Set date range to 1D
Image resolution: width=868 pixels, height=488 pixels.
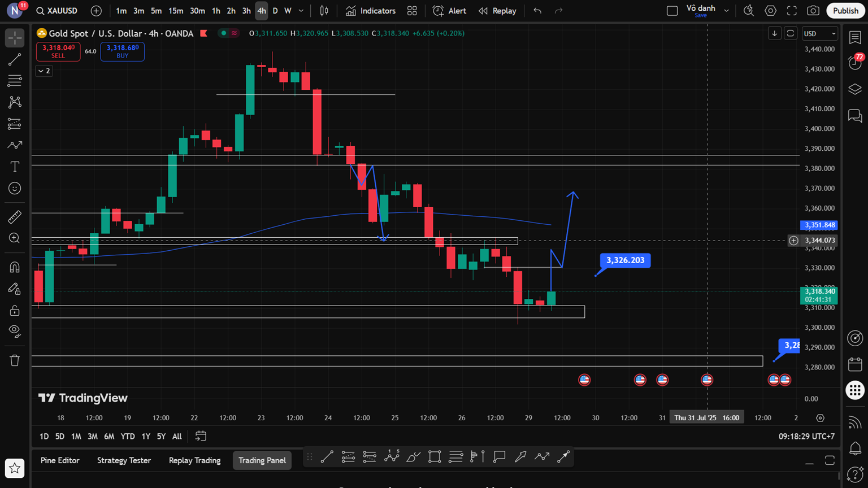[x=44, y=436]
